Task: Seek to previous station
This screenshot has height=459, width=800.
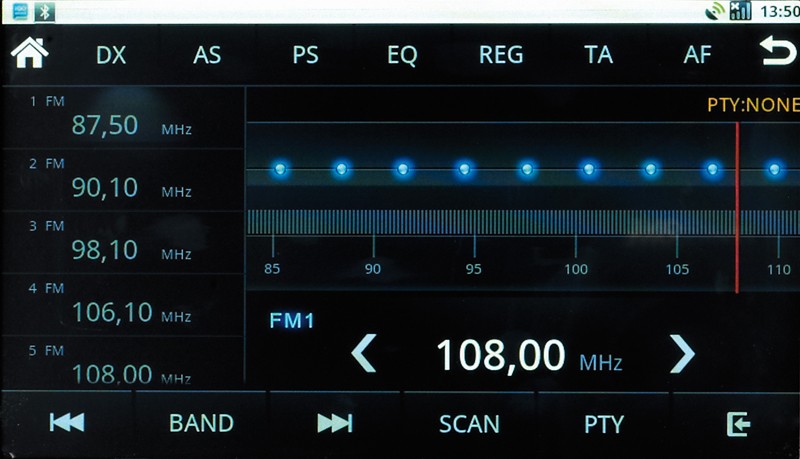Action: click(x=67, y=423)
